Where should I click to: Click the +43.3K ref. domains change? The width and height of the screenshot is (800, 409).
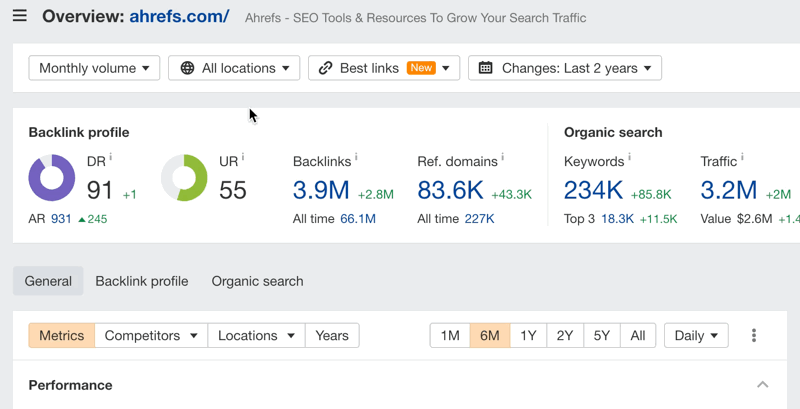[511, 194]
